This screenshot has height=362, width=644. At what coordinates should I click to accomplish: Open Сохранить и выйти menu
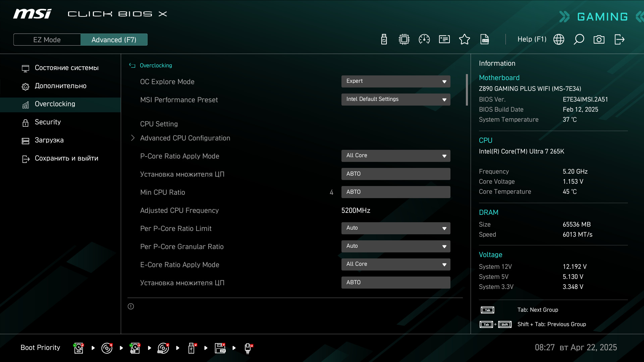pos(60,159)
